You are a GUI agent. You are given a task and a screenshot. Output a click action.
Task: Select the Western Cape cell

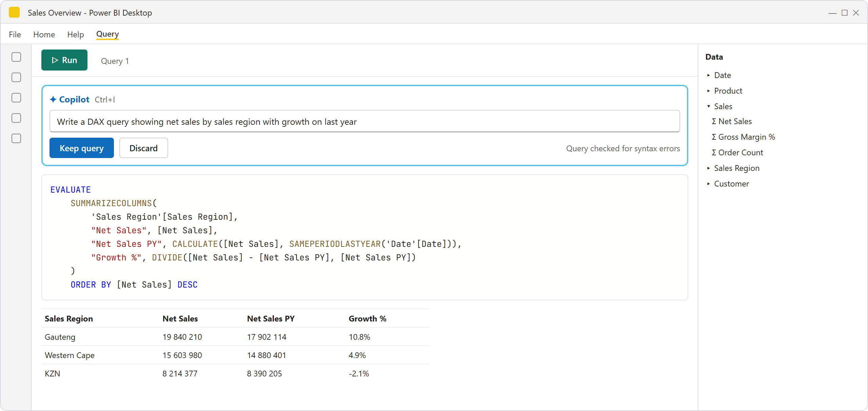(x=70, y=355)
